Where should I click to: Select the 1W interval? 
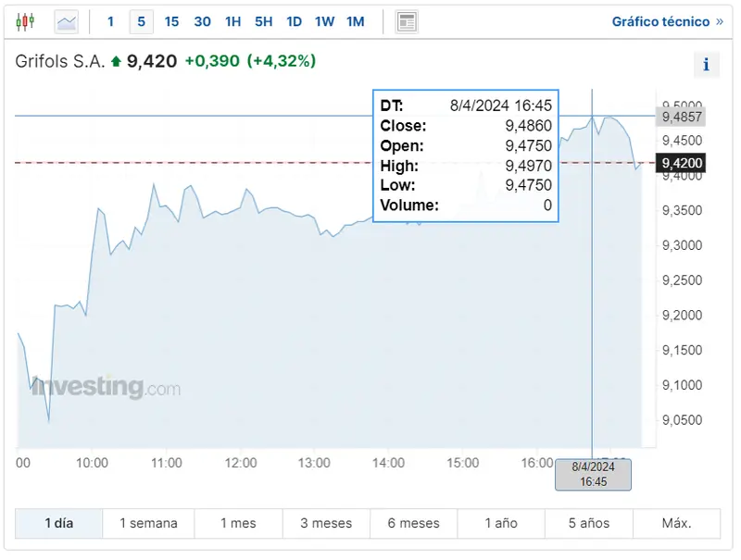(x=324, y=20)
